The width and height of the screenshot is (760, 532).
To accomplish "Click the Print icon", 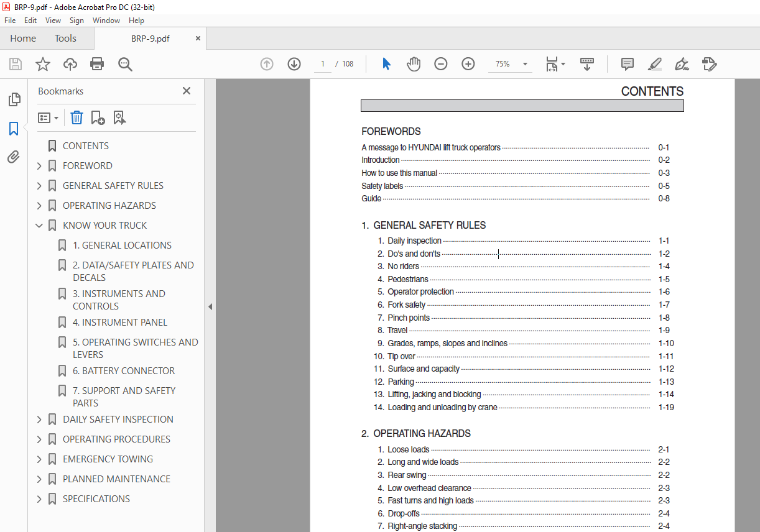I will [x=97, y=64].
